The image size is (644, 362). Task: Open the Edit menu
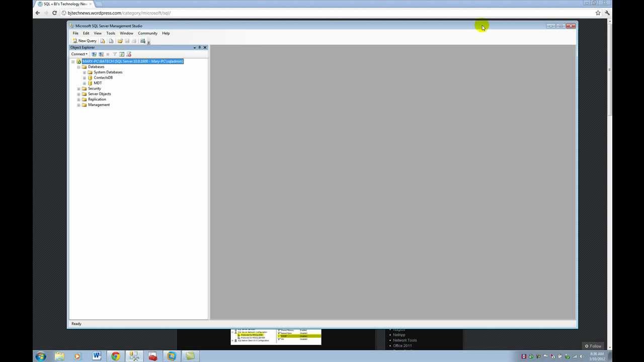[x=86, y=33]
